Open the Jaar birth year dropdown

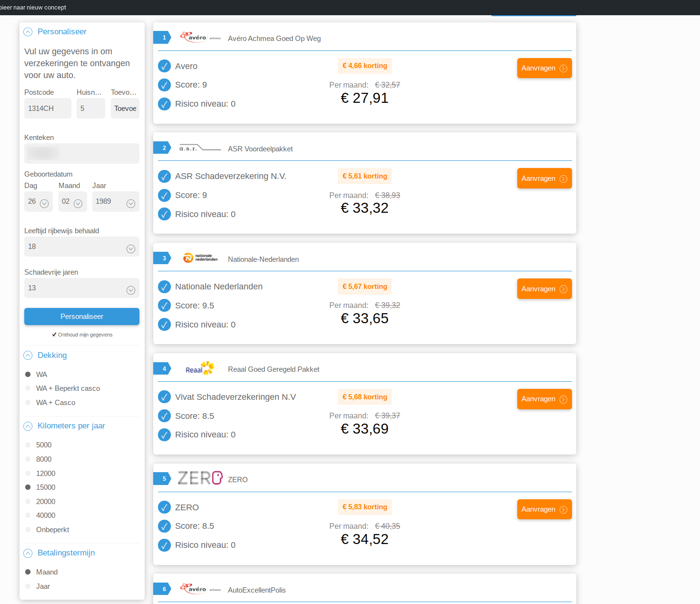pos(116,201)
